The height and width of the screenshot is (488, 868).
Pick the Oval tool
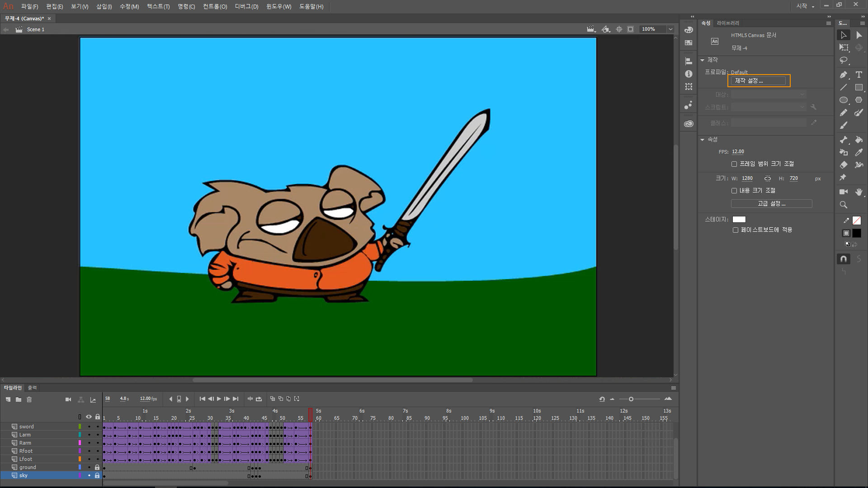point(843,100)
